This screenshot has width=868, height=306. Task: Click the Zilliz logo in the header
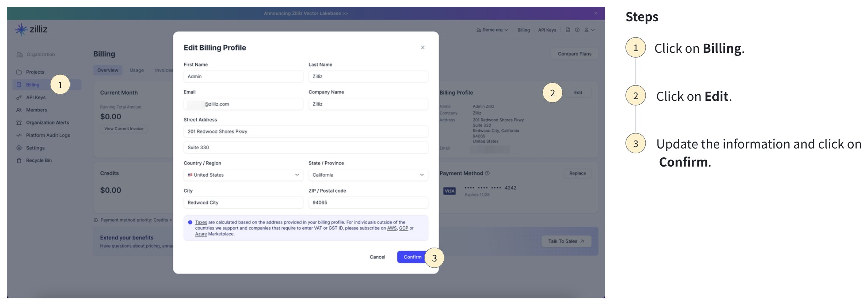tap(31, 30)
